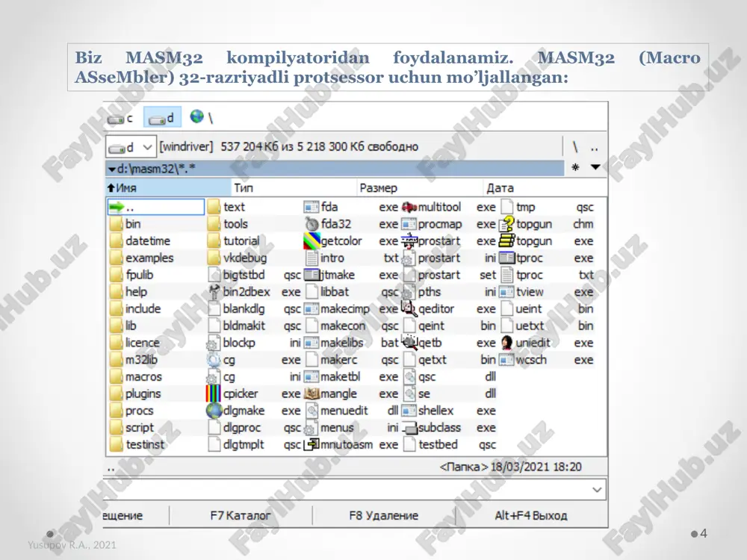
Task: Select the testbed qsc file
Action: [449, 445]
